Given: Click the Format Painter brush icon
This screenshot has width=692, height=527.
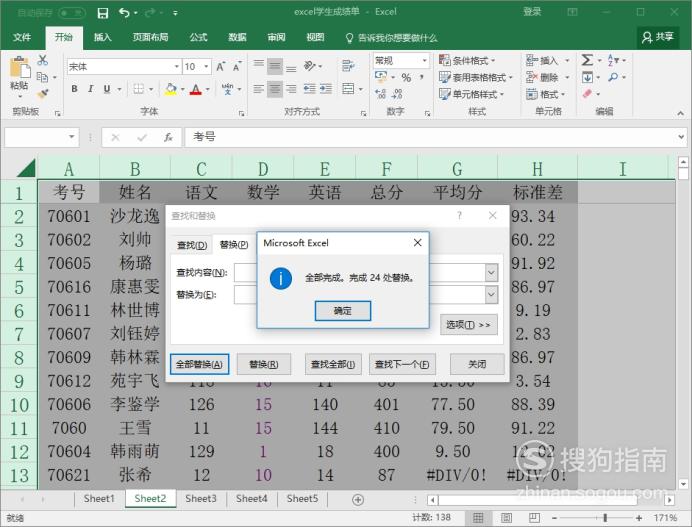Looking at the screenshot, I should (43, 94).
